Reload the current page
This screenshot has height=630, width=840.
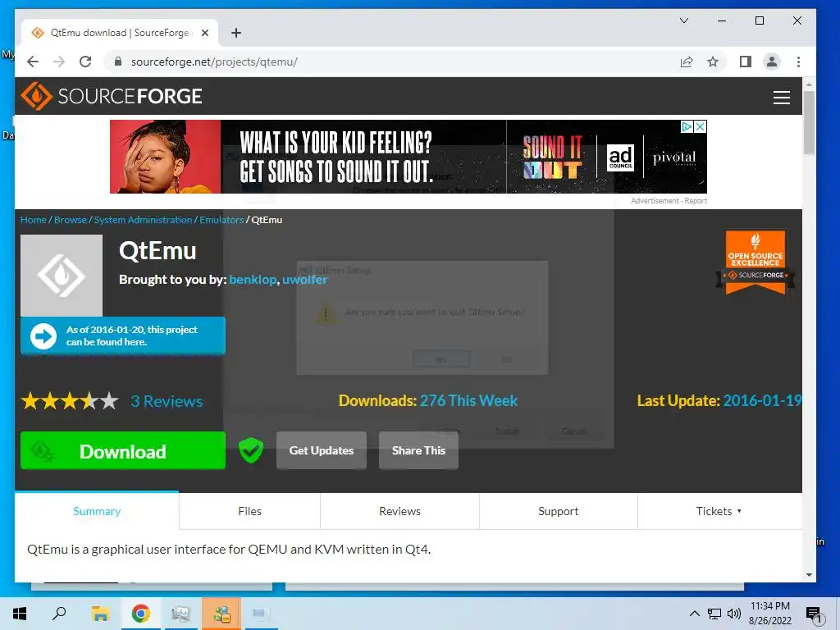pos(85,62)
